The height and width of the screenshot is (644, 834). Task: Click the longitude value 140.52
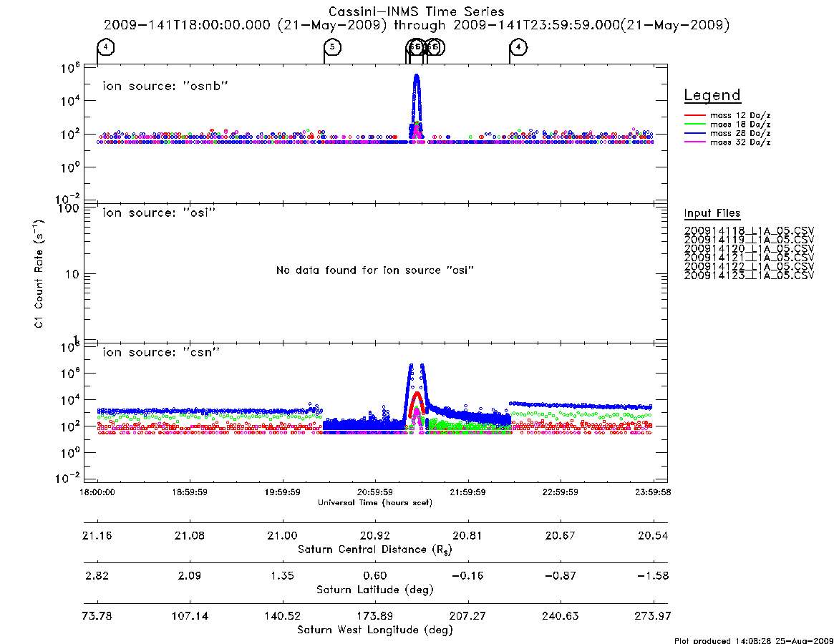pos(283,616)
